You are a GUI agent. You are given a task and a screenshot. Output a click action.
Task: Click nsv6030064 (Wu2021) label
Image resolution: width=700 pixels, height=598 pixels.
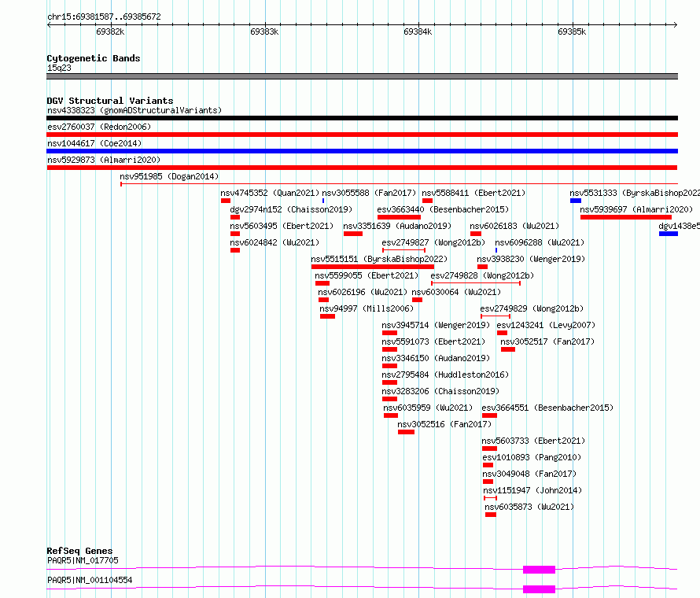point(456,292)
